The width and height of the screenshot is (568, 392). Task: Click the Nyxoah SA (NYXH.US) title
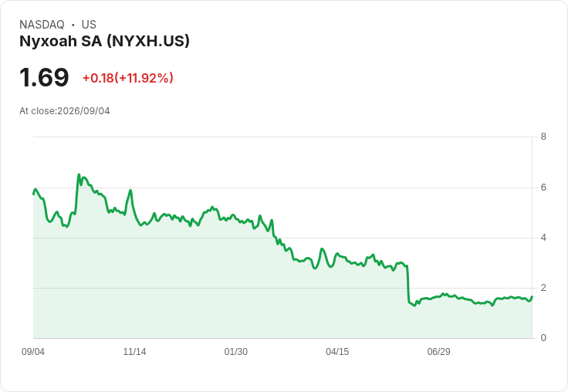[x=104, y=42]
